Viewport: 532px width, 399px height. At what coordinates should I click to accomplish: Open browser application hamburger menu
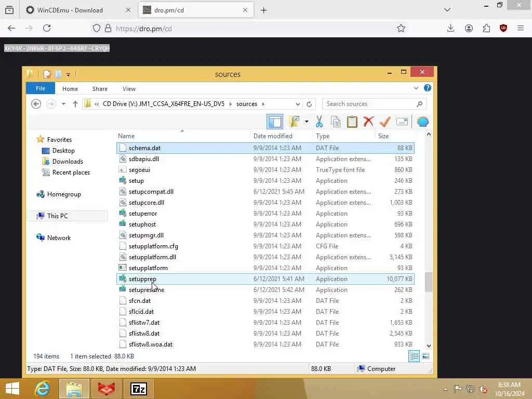pos(521,28)
